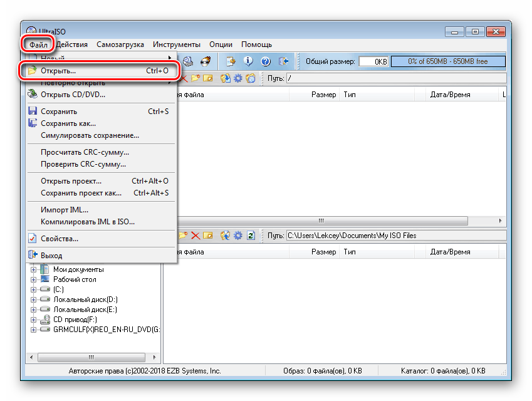Select Мои документы in the folder tree
Image resolution: width=532 pixels, height=401 pixels.
[78, 269]
